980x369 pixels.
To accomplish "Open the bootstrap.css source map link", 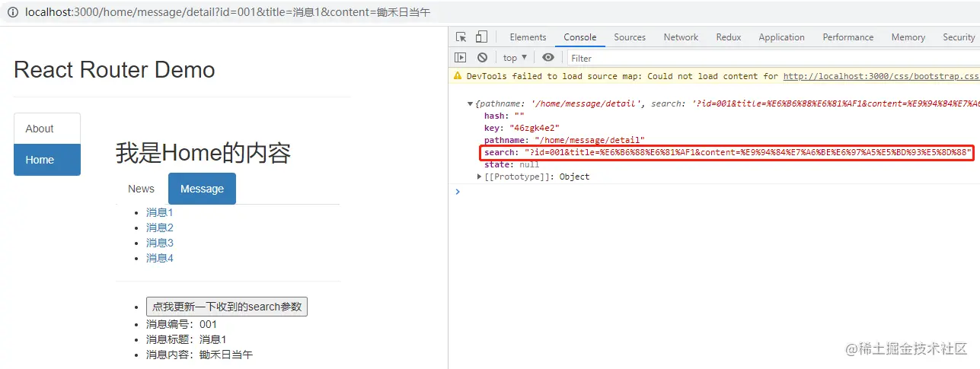I will pyautogui.click(x=882, y=76).
